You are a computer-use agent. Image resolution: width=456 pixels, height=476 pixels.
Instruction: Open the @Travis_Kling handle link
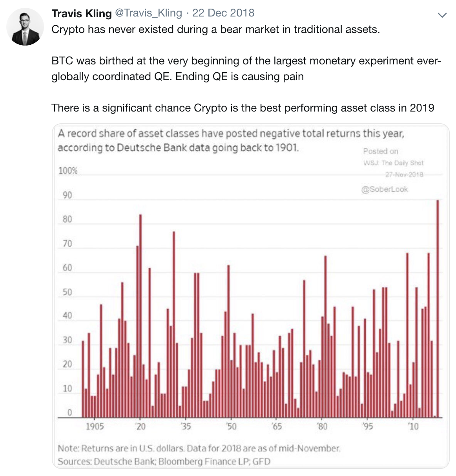[148, 13]
